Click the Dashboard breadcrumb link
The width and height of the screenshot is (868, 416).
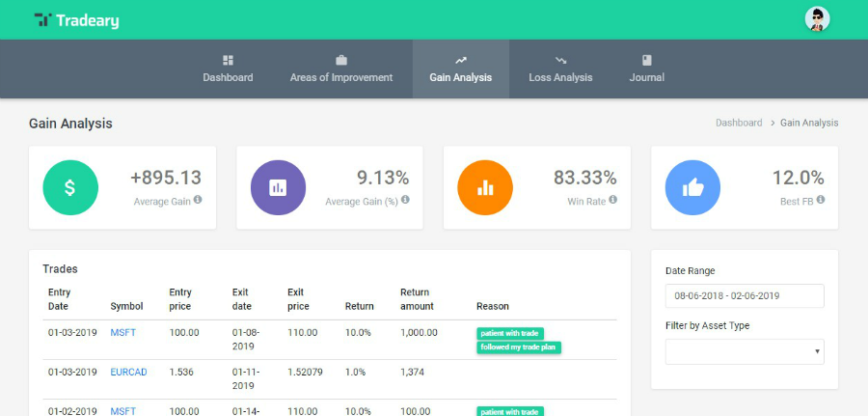(739, 123)
